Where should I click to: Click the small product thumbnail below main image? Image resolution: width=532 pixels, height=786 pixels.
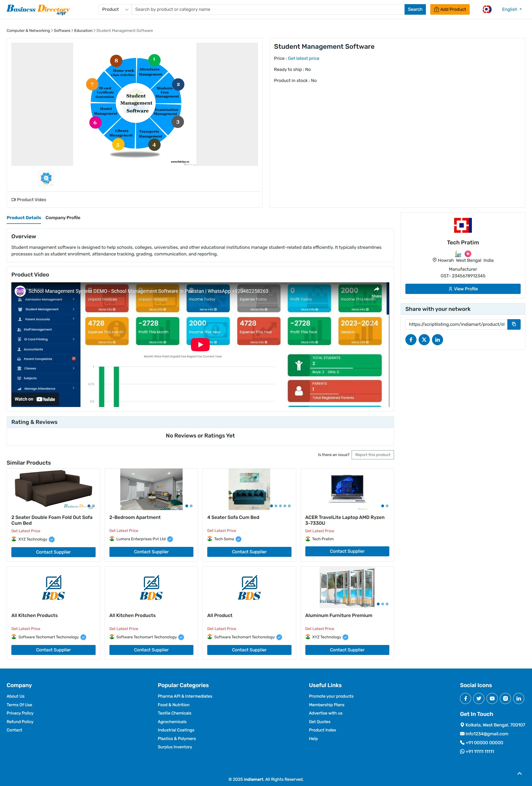pos(46,178)
